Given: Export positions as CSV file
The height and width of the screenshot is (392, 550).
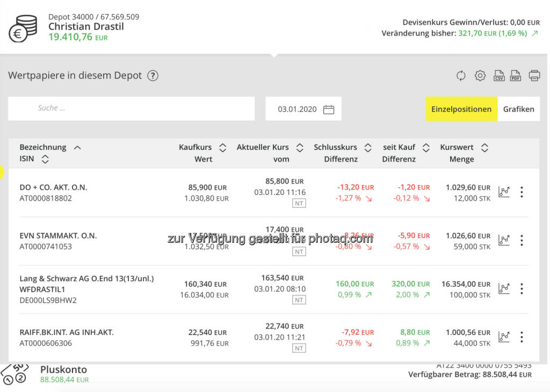Looking at the screenshot, I should pyautogui.click(x=499, y=76).
